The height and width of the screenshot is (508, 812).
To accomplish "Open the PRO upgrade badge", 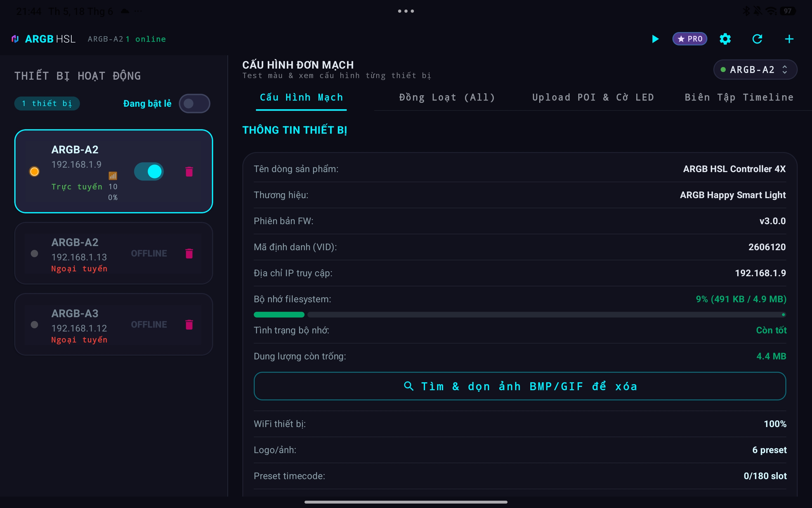I will tap(690, 39).
